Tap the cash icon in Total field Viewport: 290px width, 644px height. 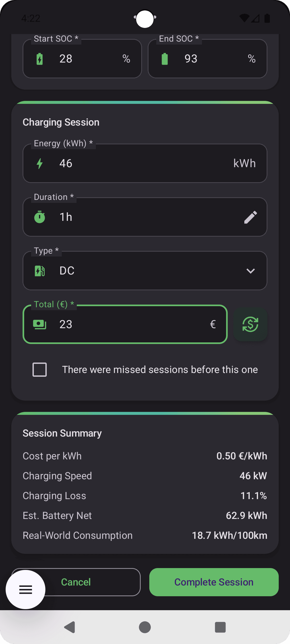click(x=40, y=324)
